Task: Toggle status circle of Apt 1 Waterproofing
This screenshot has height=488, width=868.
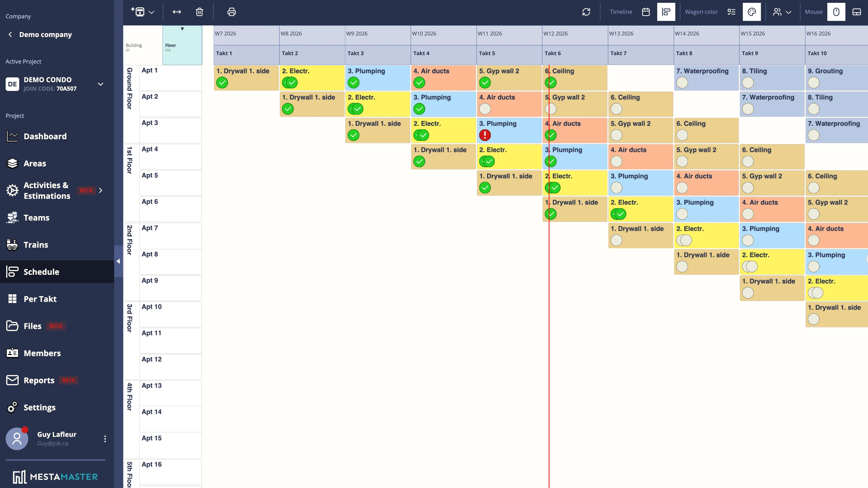Action: (x=682, y=82)
